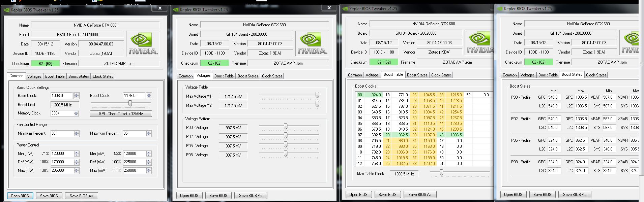Close the first Kepler BIOS Tweaker window

[160, 8]
